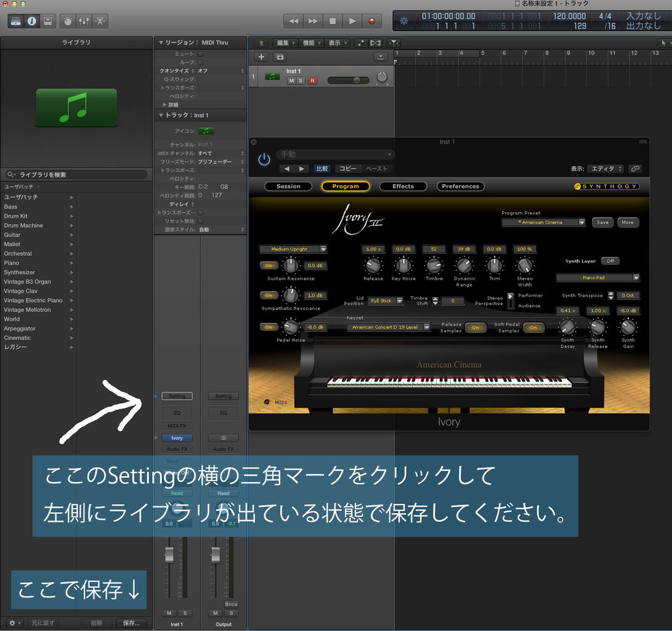The height and width of the screenshot is (631, 672).
Task: Click the duplicate track icon
Action: pyautogui.click(x=280, y=57)
